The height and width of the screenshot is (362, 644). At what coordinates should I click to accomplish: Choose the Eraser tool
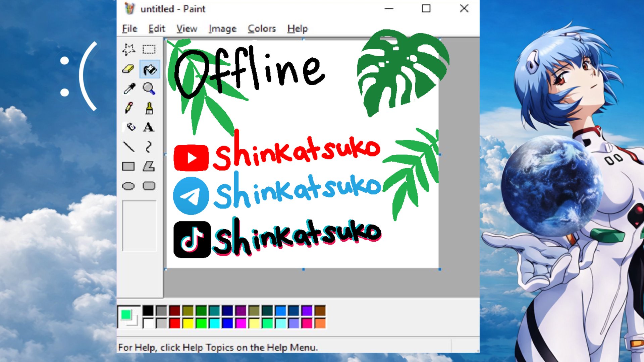[128, 69]
